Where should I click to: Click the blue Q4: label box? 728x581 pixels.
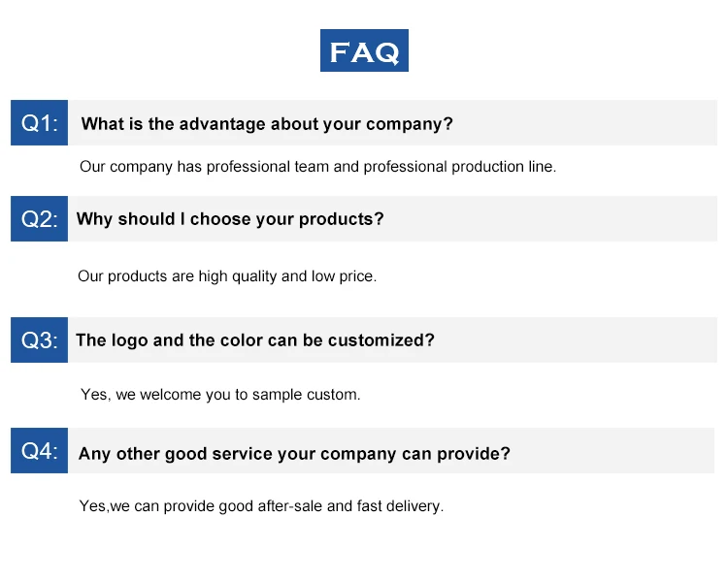(40, 451)
